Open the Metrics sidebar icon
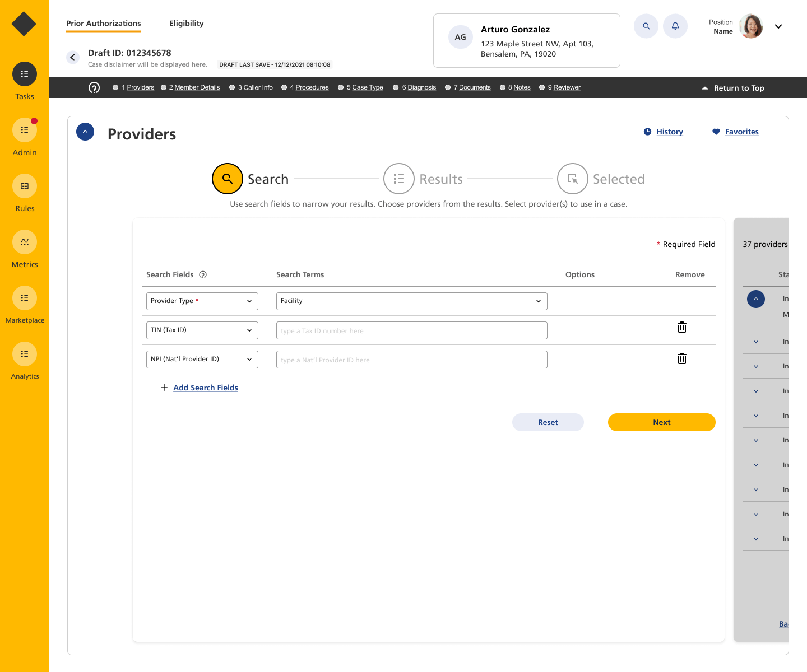Image resolution: width=807 pixels, height=672 pixels. coord(25,242)
